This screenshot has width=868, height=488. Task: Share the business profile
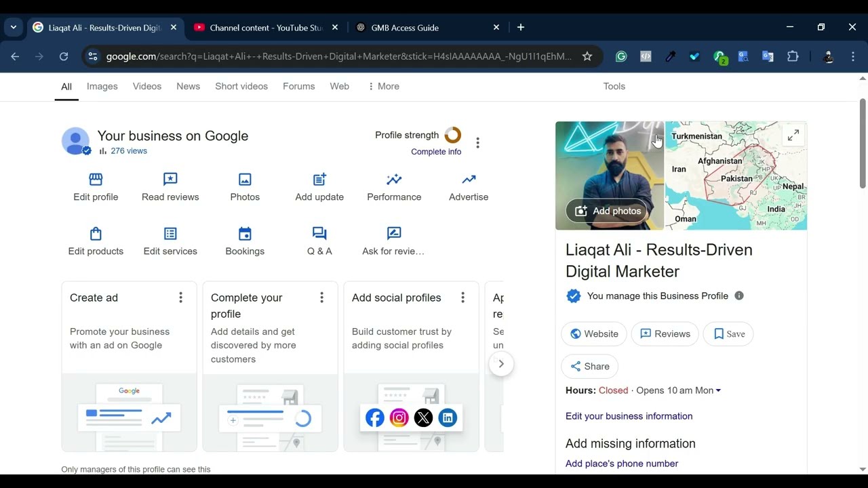point(589,366)
